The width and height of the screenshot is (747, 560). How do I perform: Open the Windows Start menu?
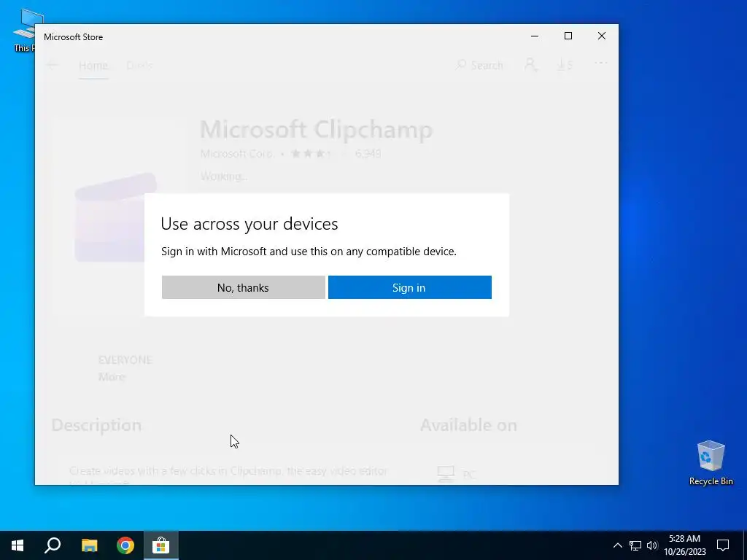coord(18,545)
